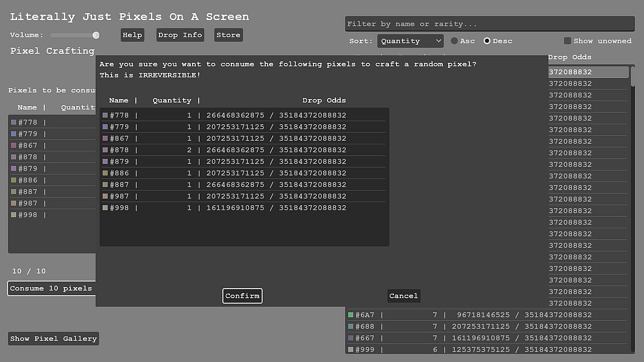Image resolution: width=644 pixels, height=362 pixels.
Task: Click the #6A7 green pixel swatch
Action: (x=351, y=315)
